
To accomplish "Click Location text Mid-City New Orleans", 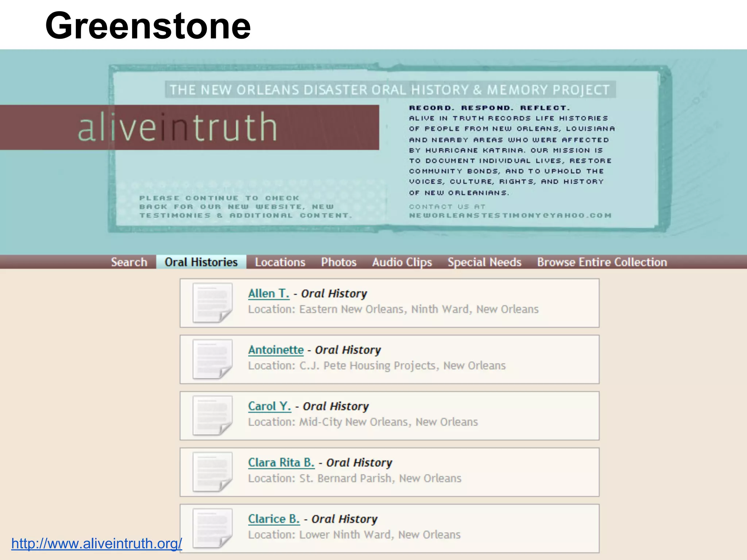I will click(x=363, y=422).
